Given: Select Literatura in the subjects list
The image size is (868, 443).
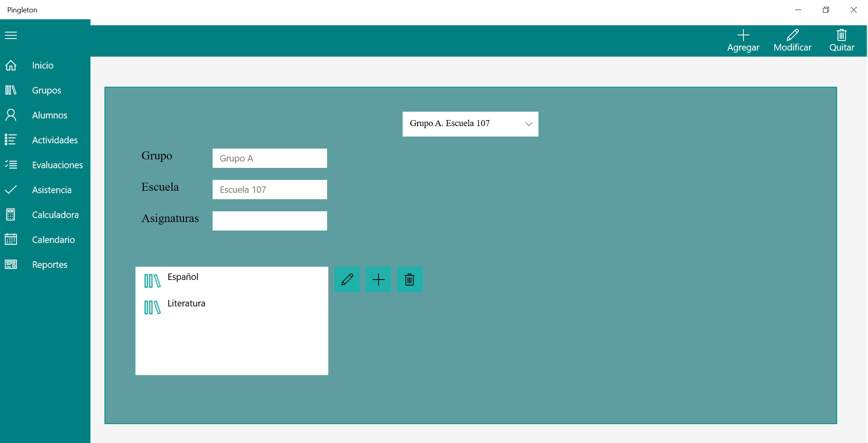Looking at the screenshot, I should coord(186,304).
